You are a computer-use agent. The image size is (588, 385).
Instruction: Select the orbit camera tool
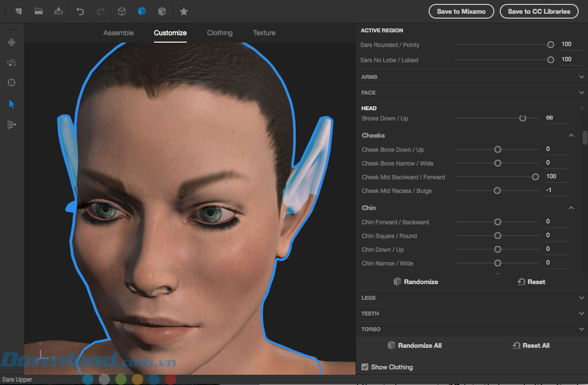pyautogui.click(x=12, y=63)
